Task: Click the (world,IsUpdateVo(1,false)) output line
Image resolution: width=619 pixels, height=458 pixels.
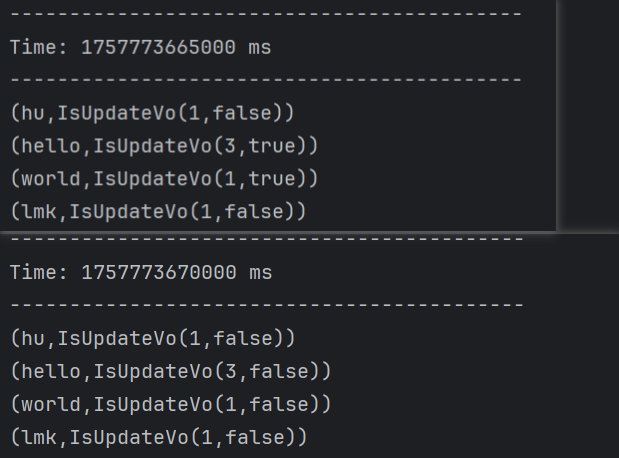Action: tap(170, 404)
